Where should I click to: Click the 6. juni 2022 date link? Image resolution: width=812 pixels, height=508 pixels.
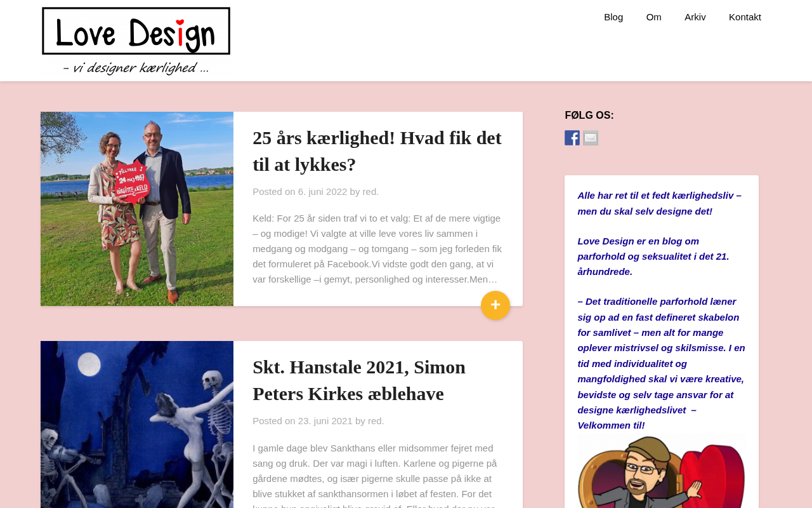coord(323,192)
